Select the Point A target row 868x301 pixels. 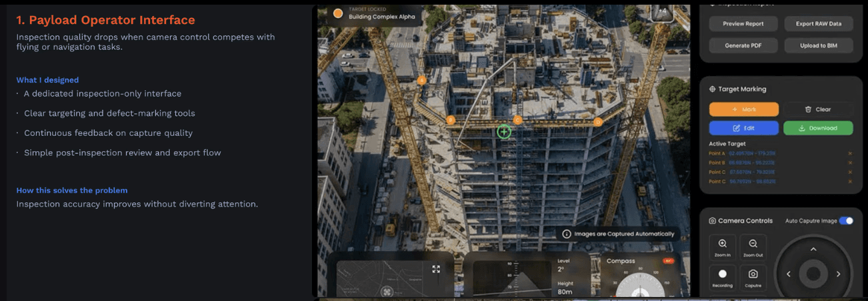tap(781, 153)
